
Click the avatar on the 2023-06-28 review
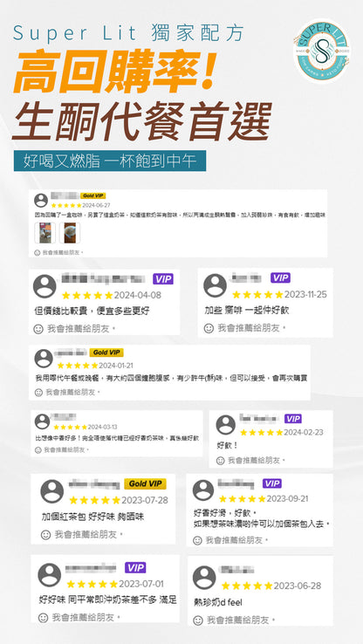coord(204,578)
